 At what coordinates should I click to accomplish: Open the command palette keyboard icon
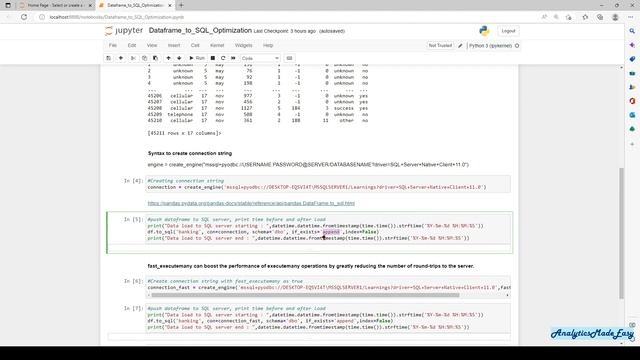[289, 58]
